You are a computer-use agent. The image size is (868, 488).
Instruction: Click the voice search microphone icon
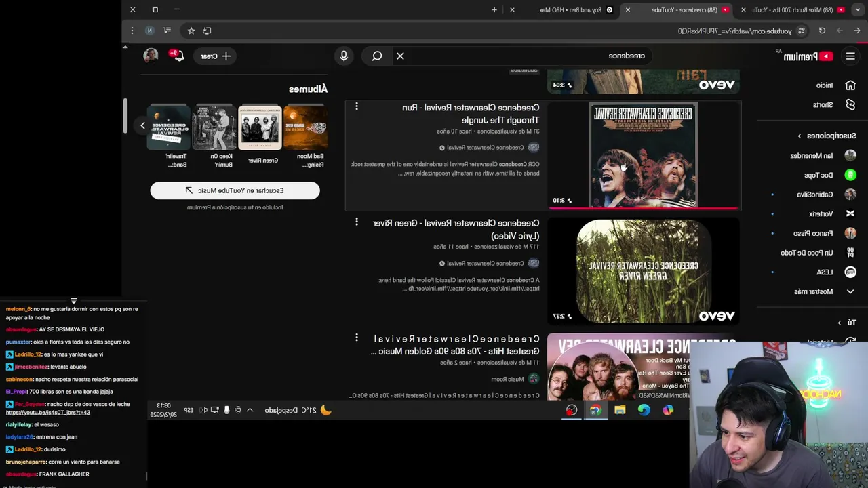point(344,56)
